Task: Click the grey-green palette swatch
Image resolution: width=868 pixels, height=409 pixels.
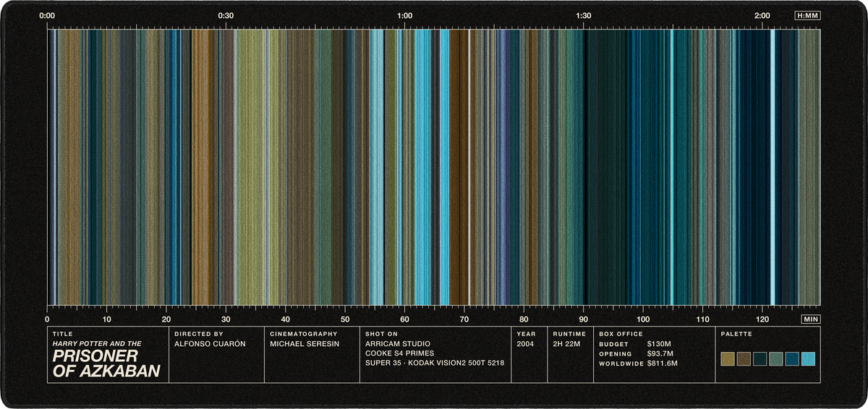Action: 776,359
